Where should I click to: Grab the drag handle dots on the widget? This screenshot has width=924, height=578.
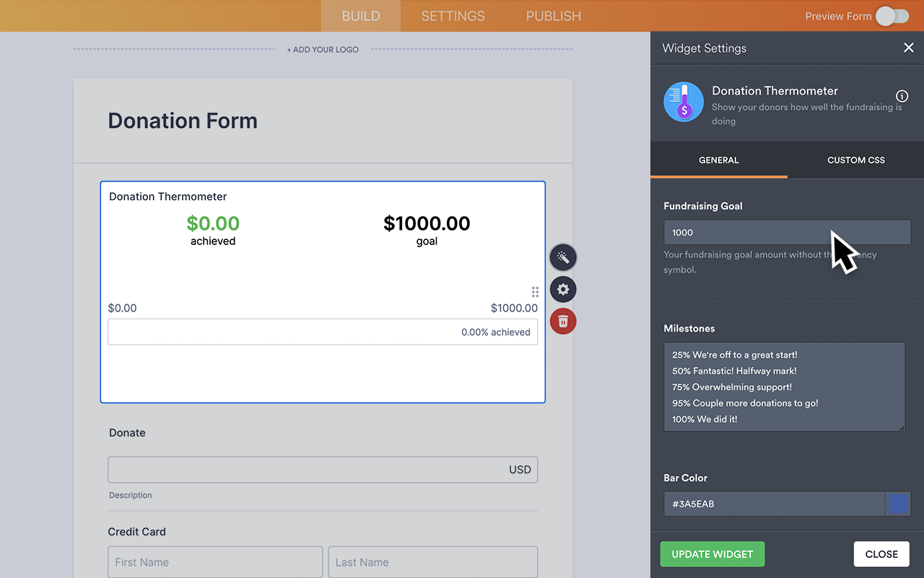[535, 292]
